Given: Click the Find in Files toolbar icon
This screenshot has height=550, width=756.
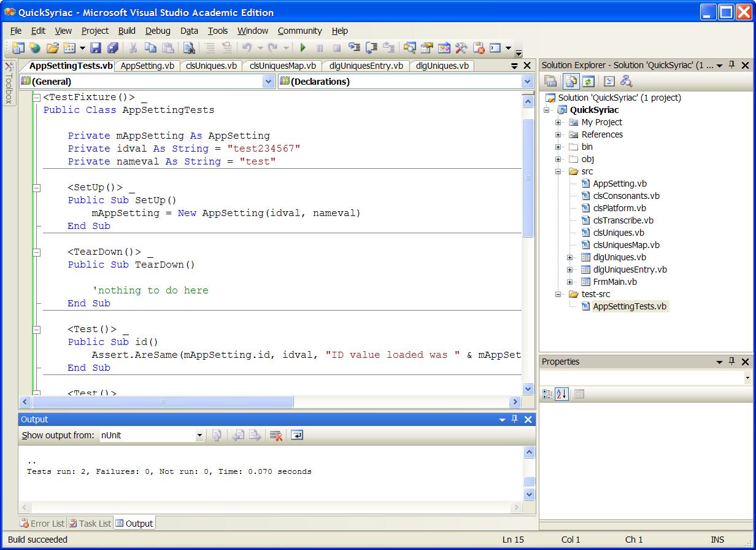Looking at the screenshot, I should [x=189, y=48].
